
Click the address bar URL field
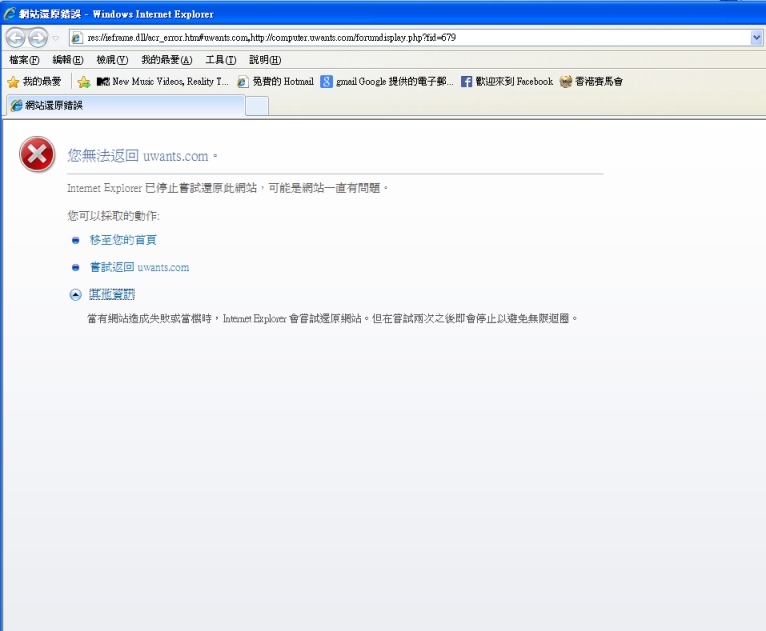pos(417,38)
